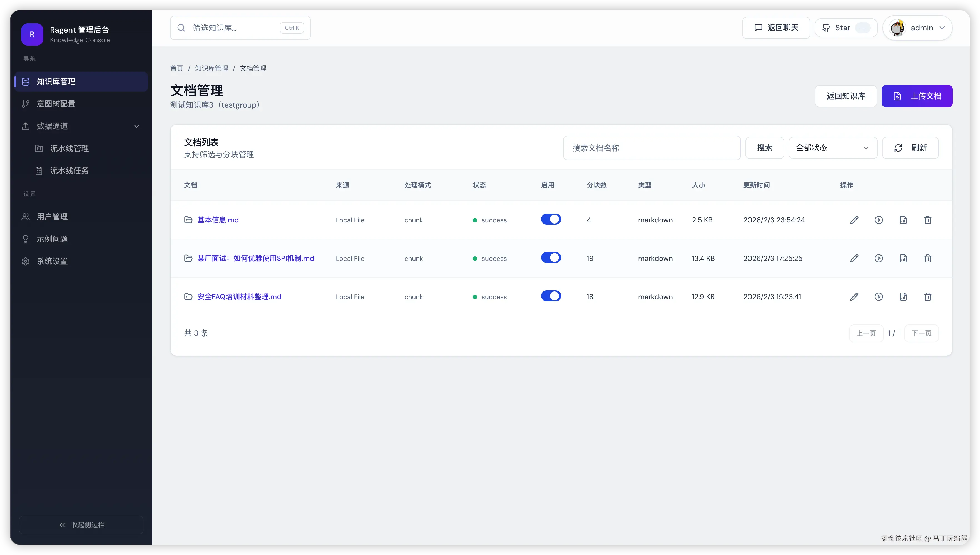Open 意图树配置 in the sidebar
The width and height of the screenshot is (980, 555).
(x=56, y=104)
